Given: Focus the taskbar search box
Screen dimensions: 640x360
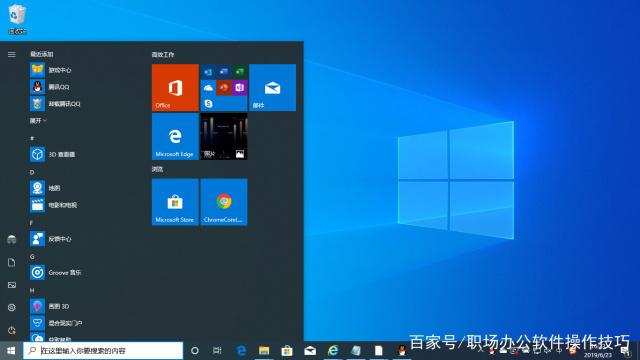Looking at the screenshot, I should 103,351.
